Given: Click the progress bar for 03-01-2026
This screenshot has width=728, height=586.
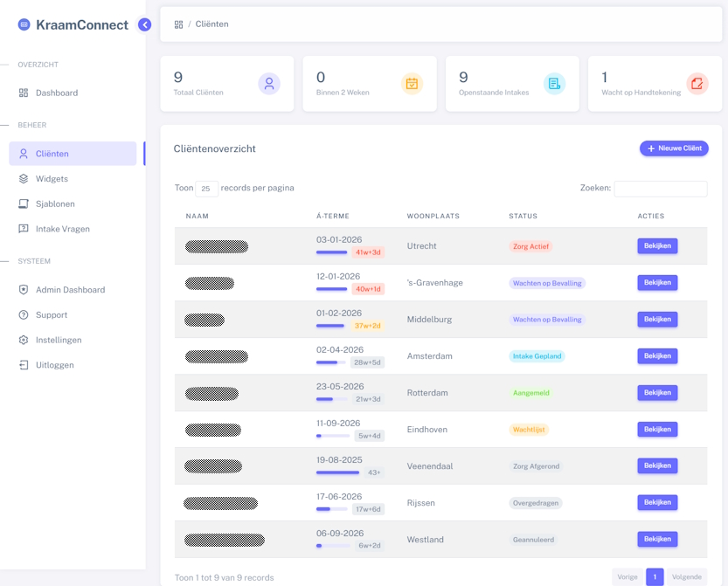Looking at the screenshot, I should tap(332, 252).
